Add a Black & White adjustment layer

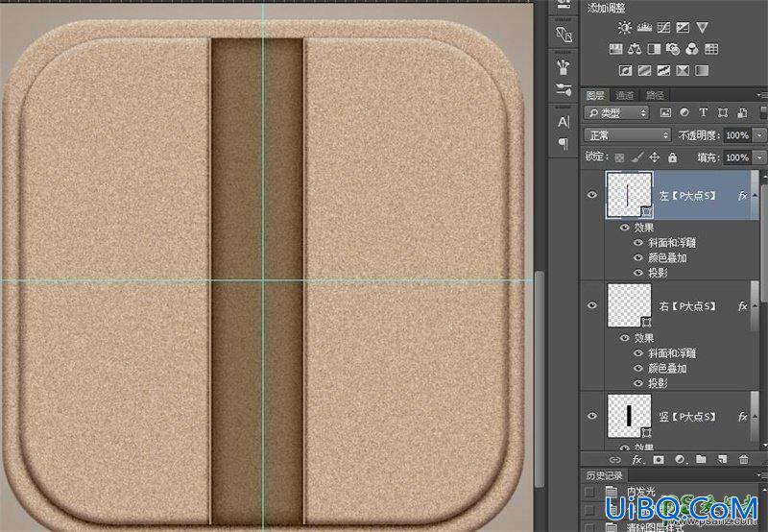click(654, 49)
